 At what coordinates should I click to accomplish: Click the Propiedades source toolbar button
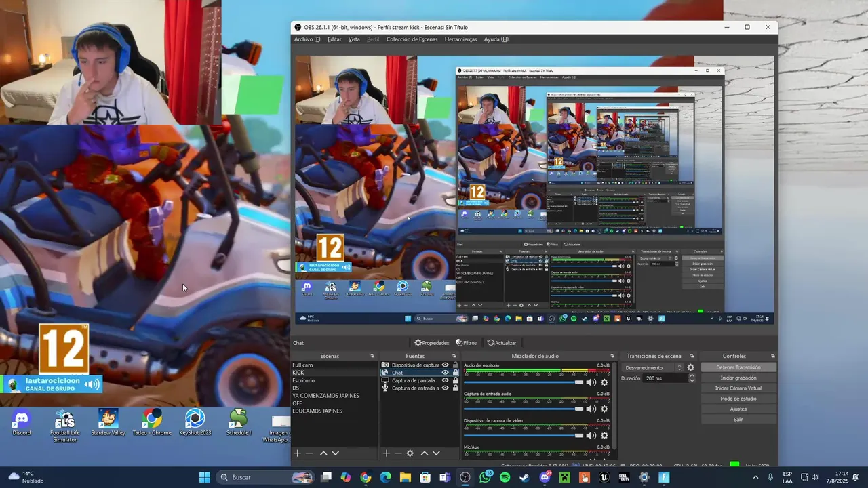pos(432,343)
